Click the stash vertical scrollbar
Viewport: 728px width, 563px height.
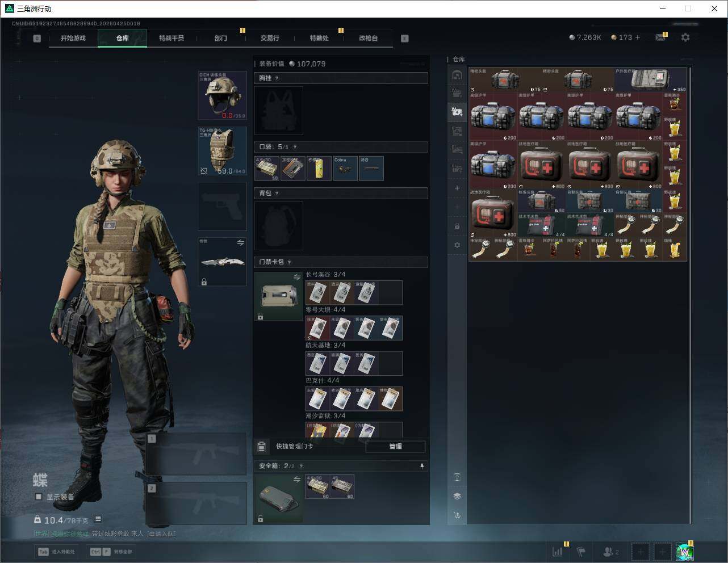[x=690, y=295]
